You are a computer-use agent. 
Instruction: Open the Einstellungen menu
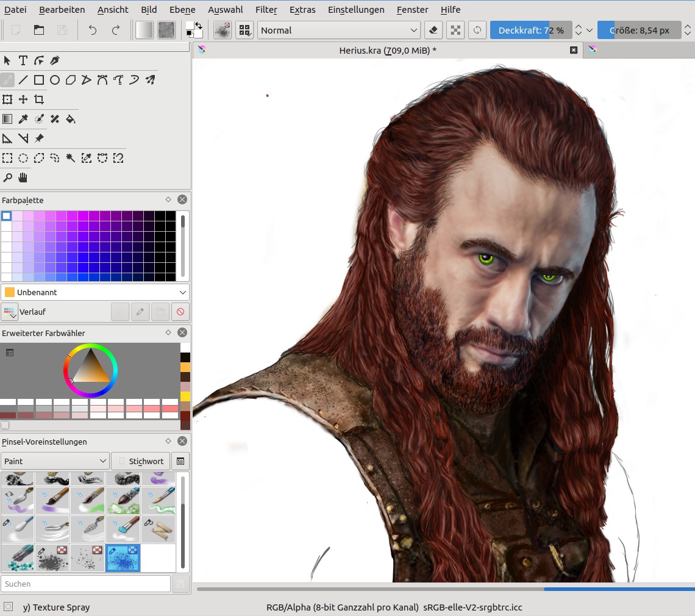(x=356, y=10)
